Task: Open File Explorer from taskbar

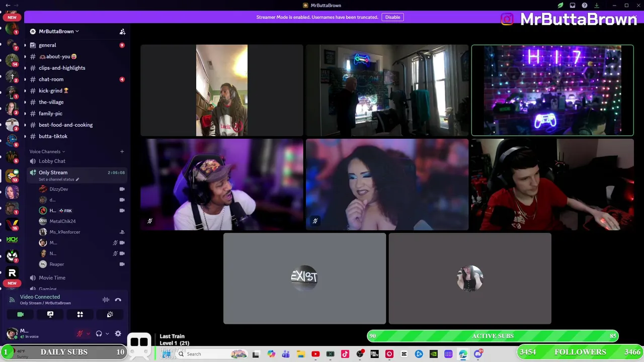Action: point(300,354)
